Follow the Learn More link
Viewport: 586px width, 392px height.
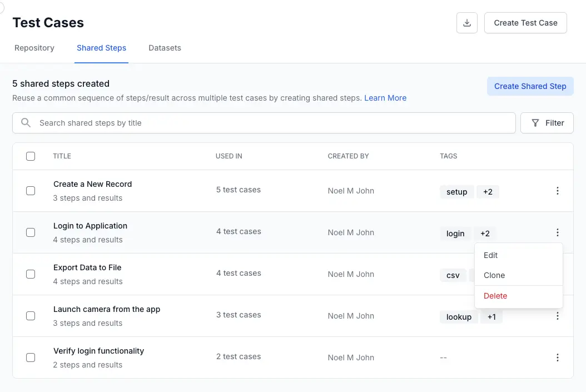point(385,98)
